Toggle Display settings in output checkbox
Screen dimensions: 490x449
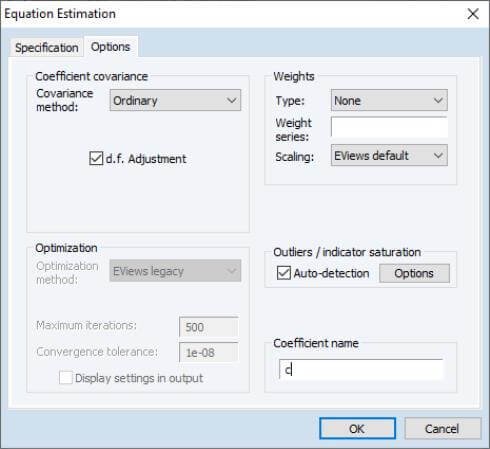tap(66, 378)
